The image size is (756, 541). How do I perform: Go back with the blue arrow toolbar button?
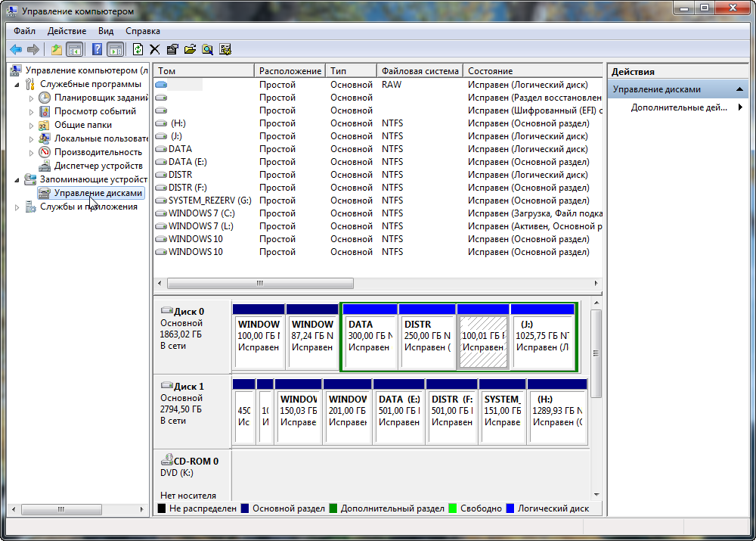[16, 49]
